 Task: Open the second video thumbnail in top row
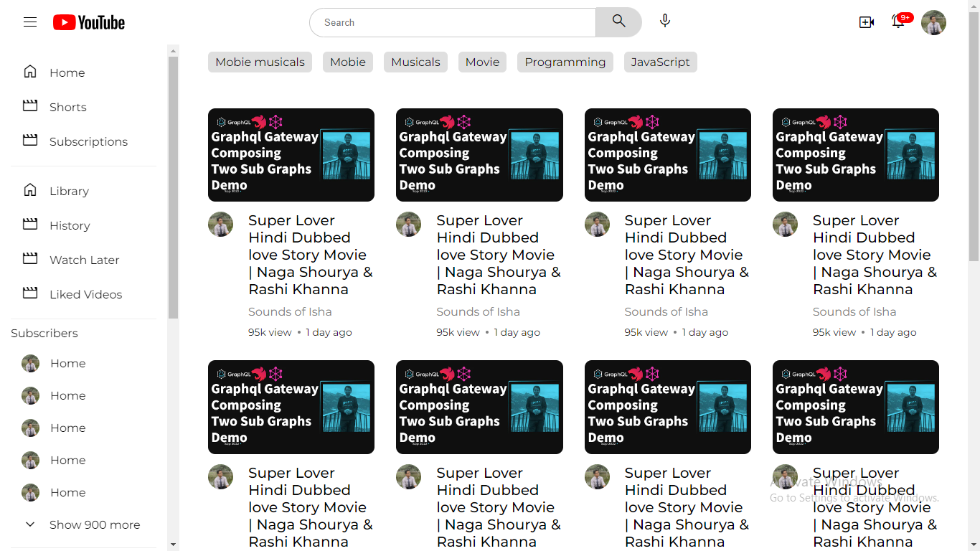pos(479,155)
